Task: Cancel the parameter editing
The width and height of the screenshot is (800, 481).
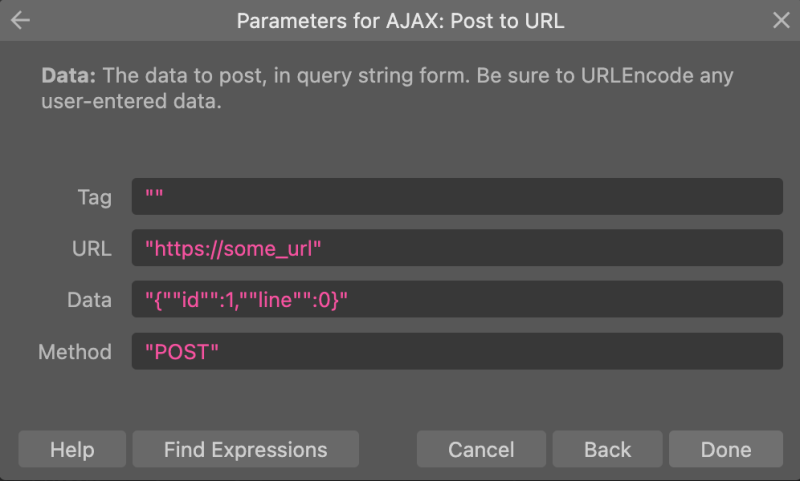Action: point(481,449)
